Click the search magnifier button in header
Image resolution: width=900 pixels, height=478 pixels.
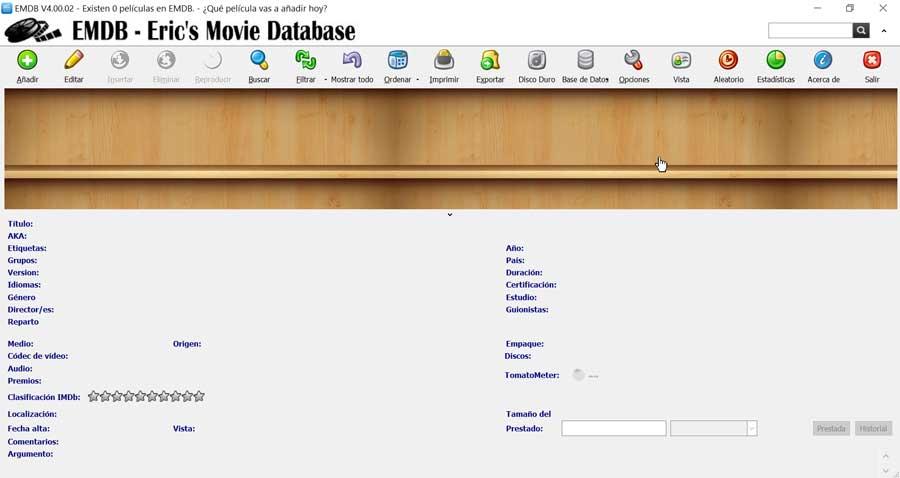861,30
